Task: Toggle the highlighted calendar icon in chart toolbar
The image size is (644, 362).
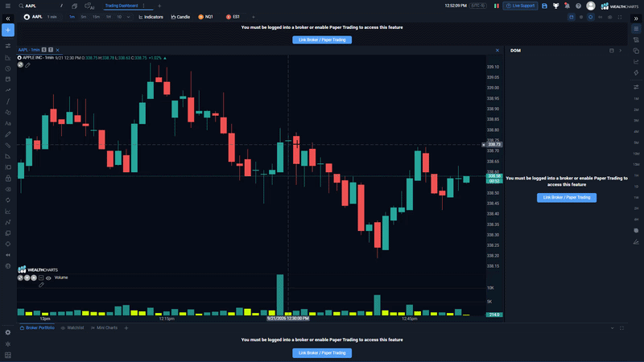Action: (572, 17)
